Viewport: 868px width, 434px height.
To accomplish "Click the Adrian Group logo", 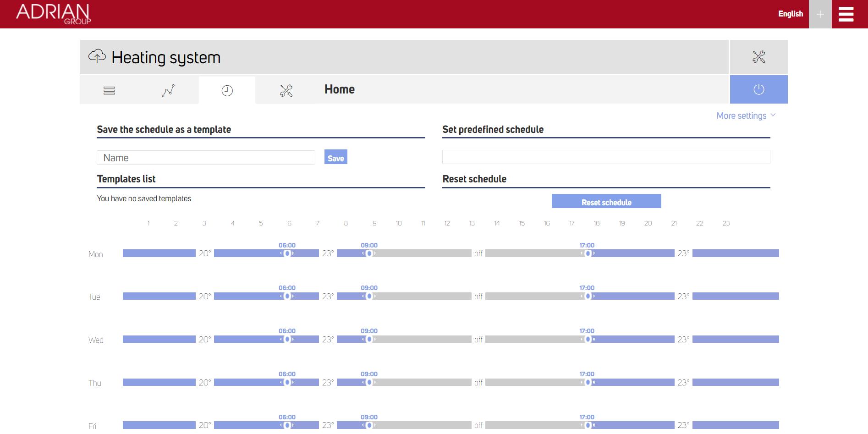I will coord(53,14).
